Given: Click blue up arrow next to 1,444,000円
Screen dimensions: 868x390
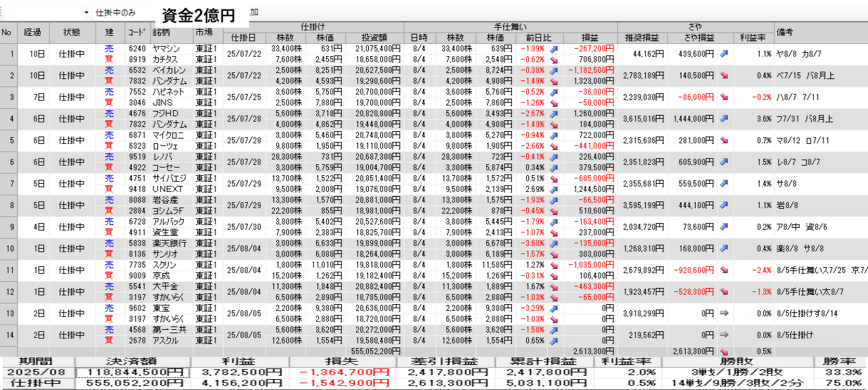Looking at the screenshot, I should [723, 118].
